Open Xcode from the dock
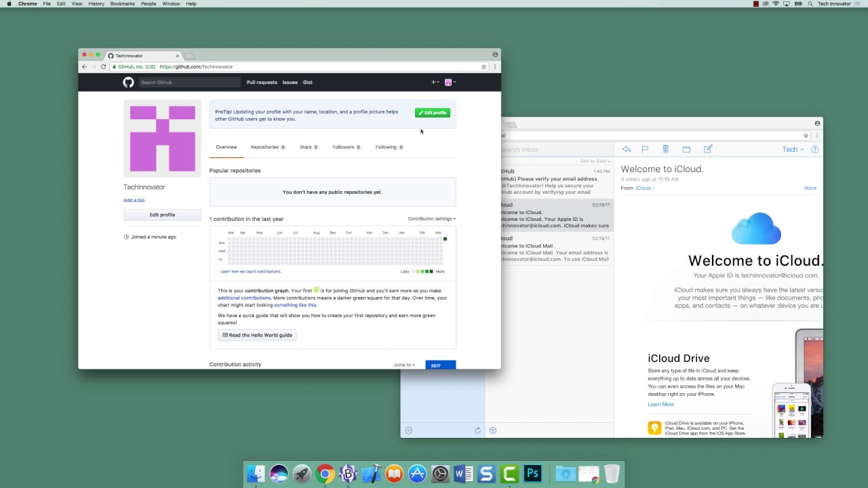The height and width of the screenshot is (488, 868). click(x=371, y=474)
